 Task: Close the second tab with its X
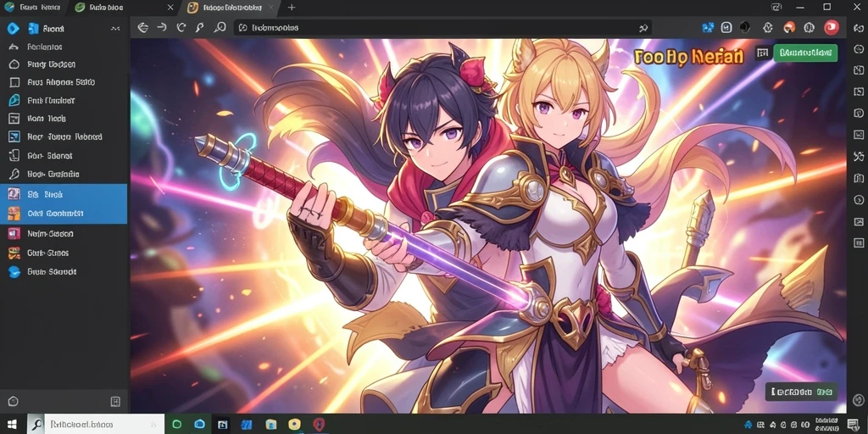pos(170,8)
